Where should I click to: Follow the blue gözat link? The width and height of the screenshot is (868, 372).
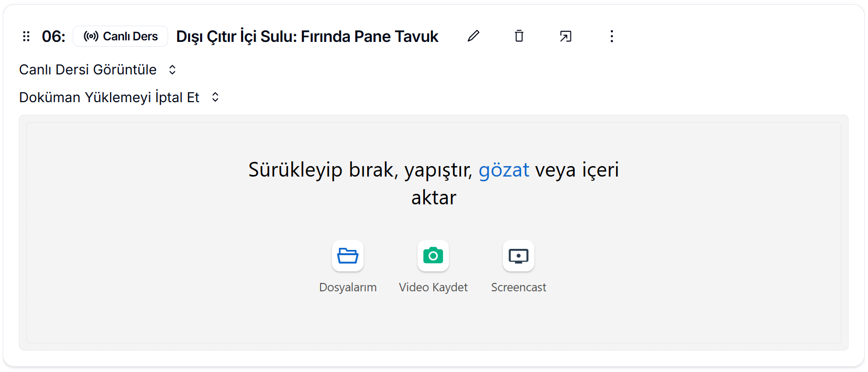coord(504,170)
